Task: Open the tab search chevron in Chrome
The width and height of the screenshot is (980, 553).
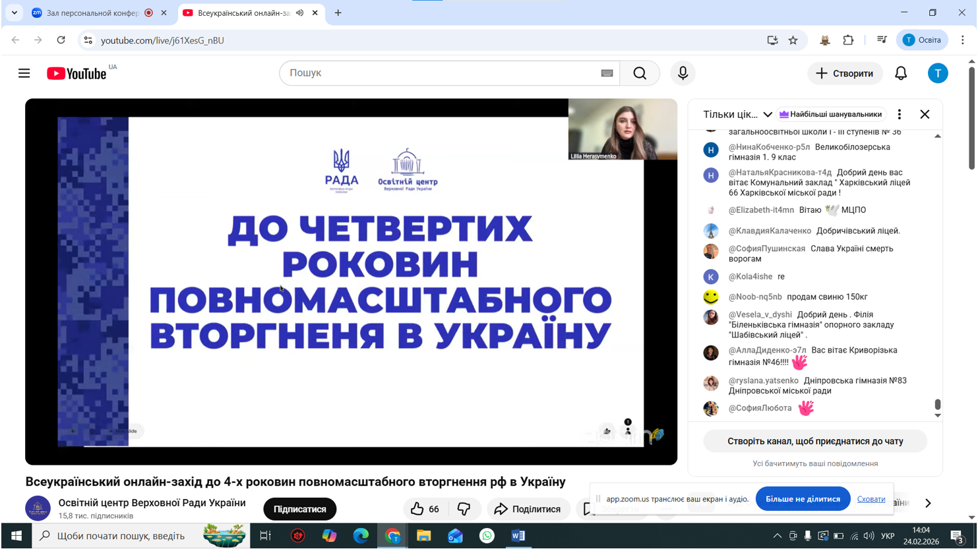Action: (14, 13)
